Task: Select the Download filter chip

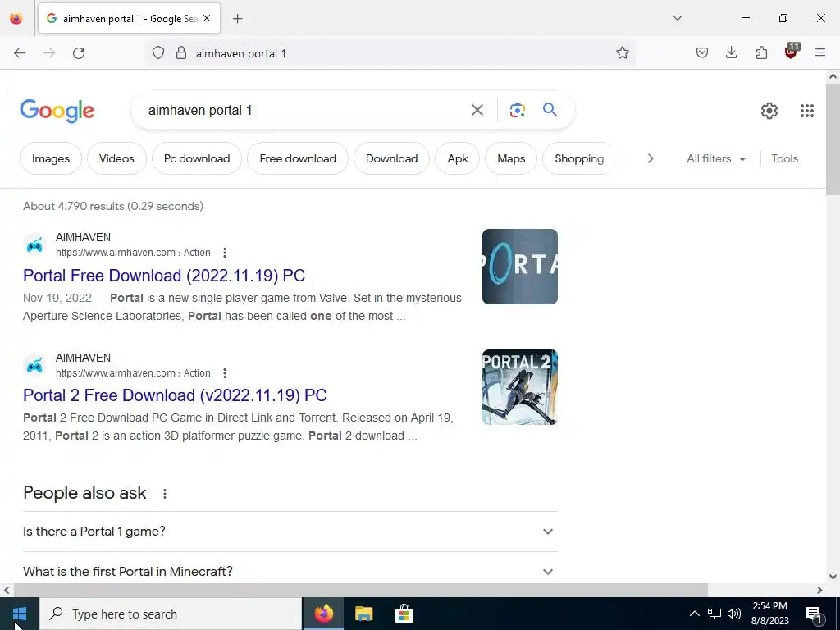Action: (x=391, y=158)
